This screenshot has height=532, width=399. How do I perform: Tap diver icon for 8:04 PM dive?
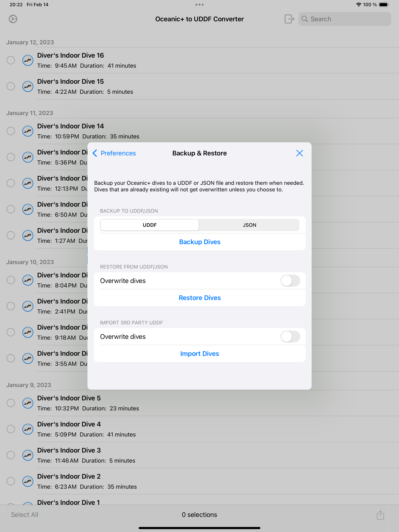(x=28, y=280)
